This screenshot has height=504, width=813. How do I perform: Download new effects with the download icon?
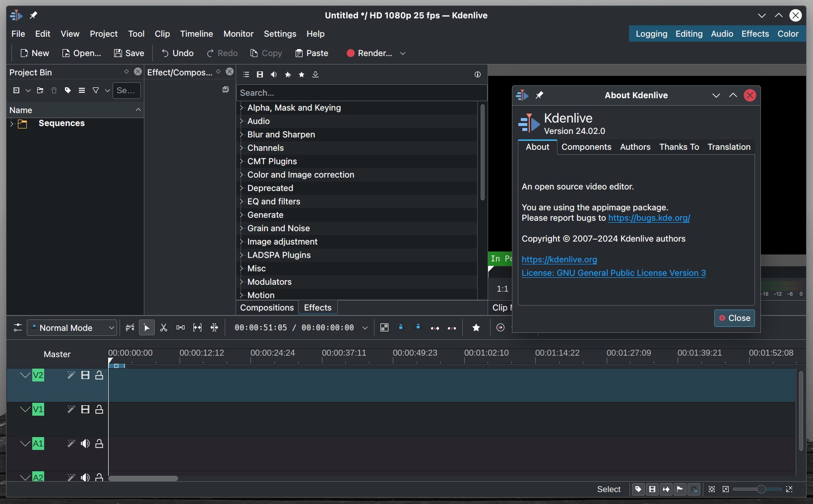click(315, 74)
